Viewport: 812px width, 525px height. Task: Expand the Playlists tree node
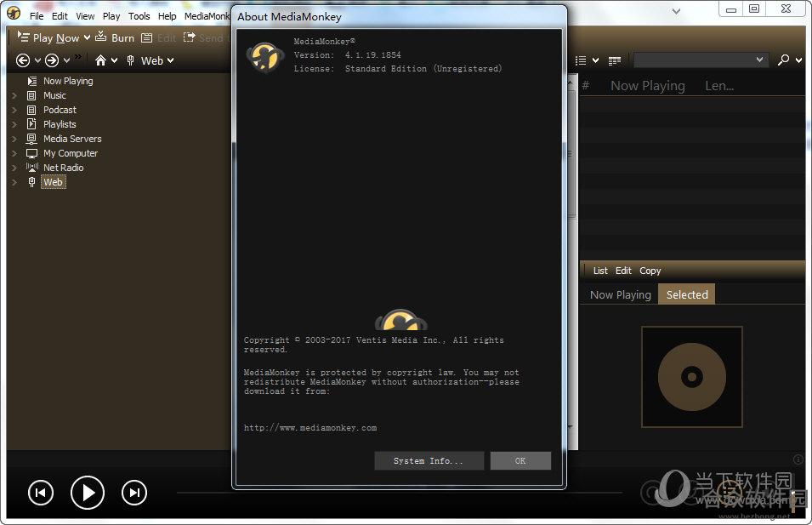[x=14, y=124]
